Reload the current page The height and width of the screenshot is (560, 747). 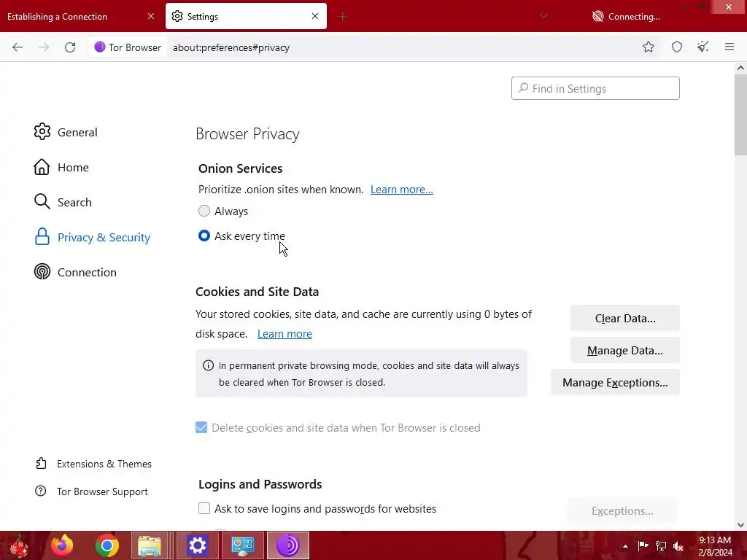(70, 47)
